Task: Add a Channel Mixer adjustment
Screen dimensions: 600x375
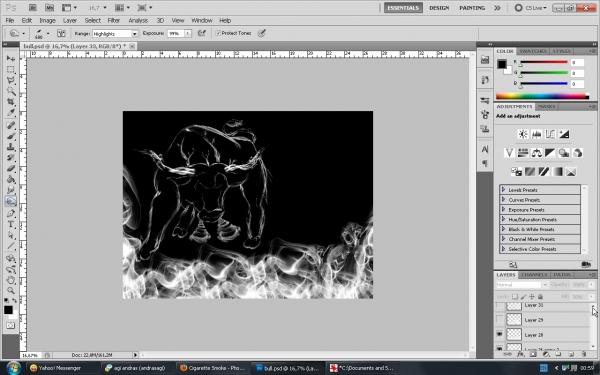Action: click(x=578, y=153)
